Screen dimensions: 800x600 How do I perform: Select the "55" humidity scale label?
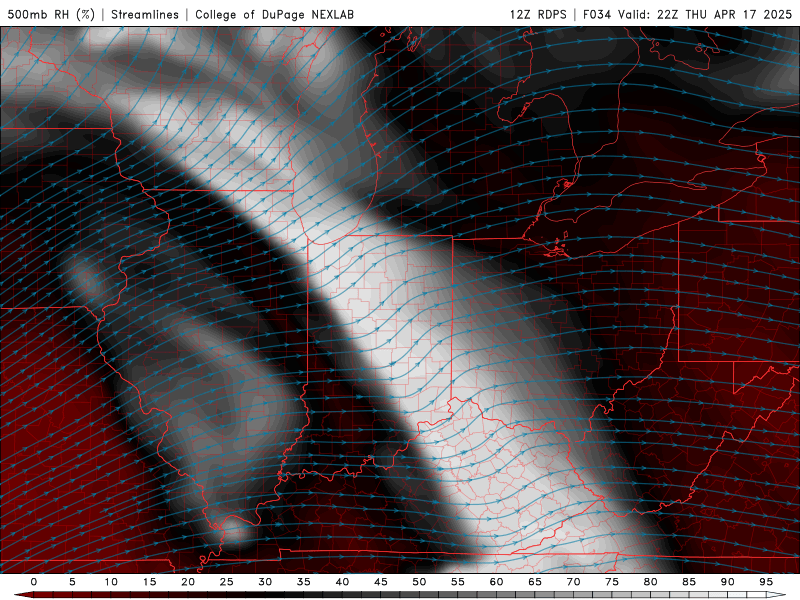(458, 582)
